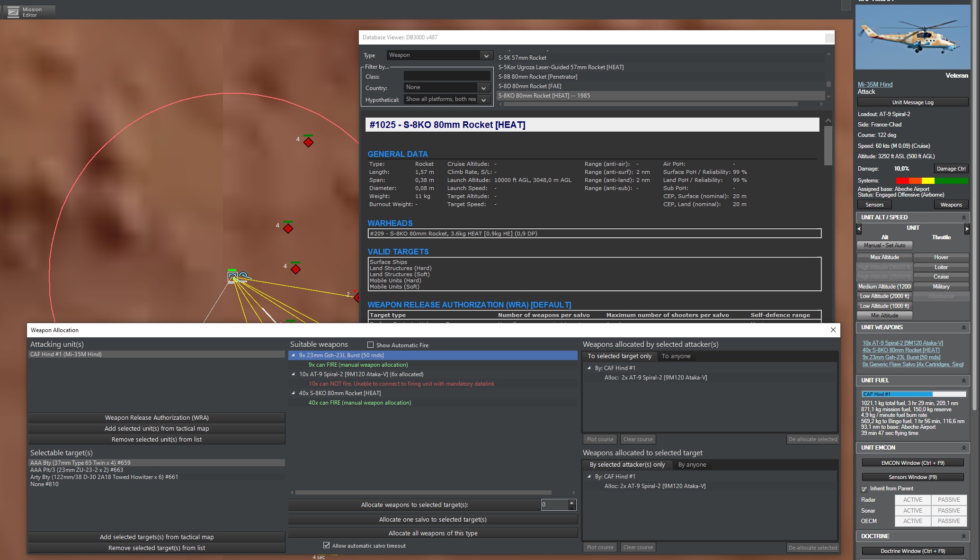Viewport: 980px width, 560px height.
Task: Select the top red hostile diamond marker
Action: 308,142
